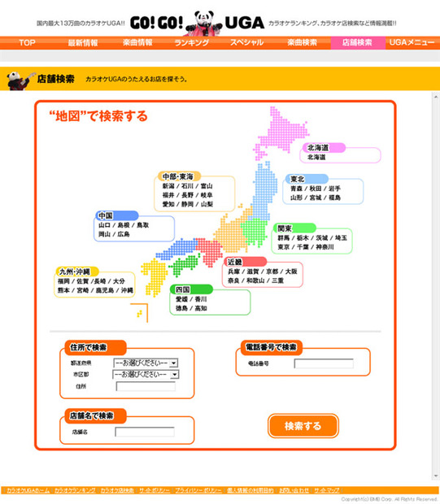
Task: Click the 住所 address input field
Action: (x=146, y=386)
